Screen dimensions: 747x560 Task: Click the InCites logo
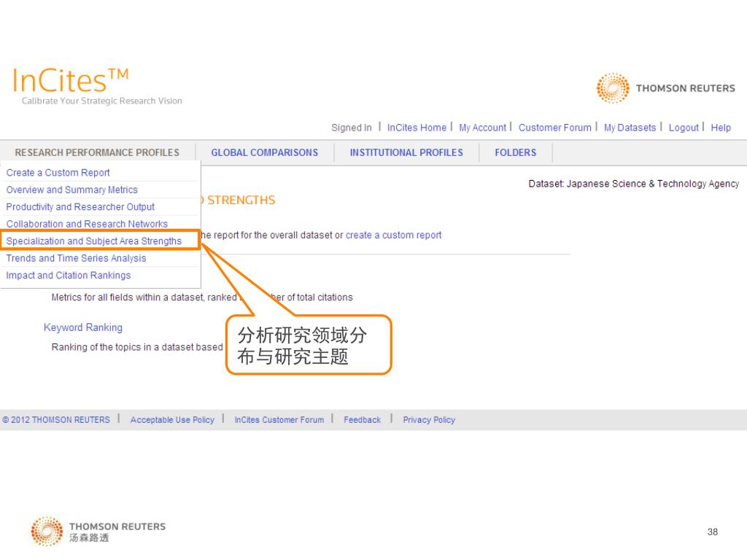pos(71,79)
